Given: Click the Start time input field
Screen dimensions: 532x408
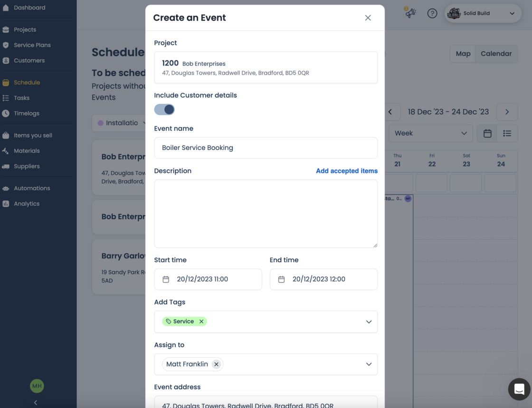Looking at the screenshot, I should tap(208, 279).
